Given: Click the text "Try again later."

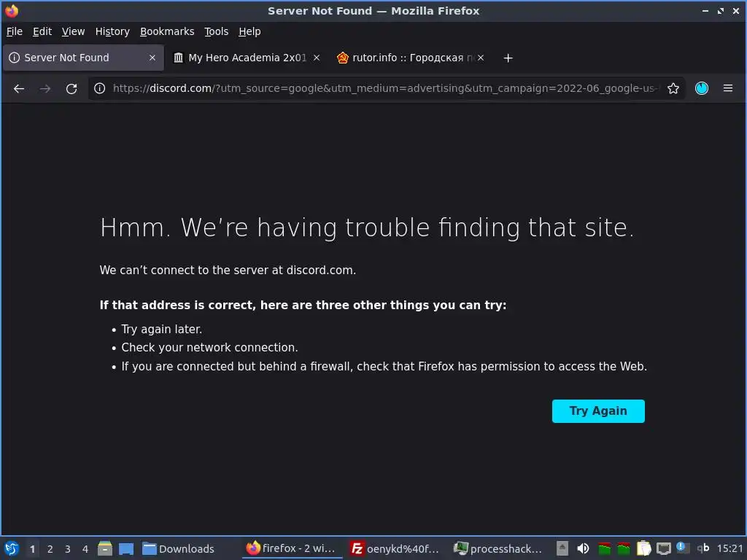Looking at the screenshot, I should click(x=161, y=330).
